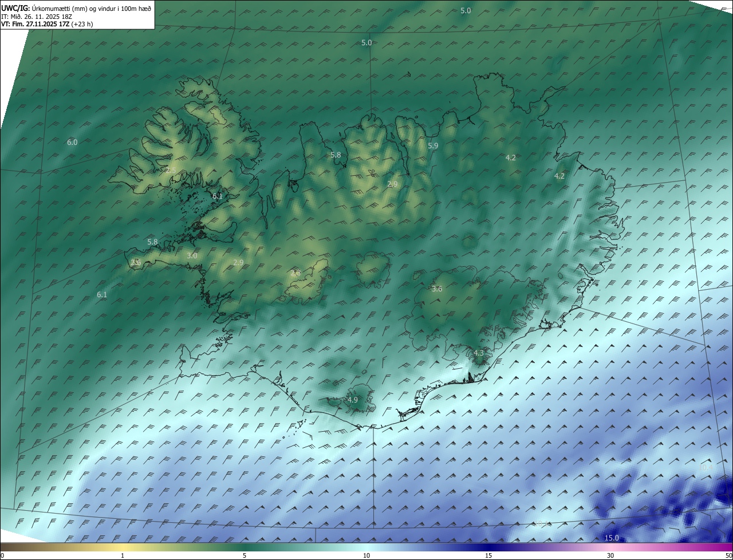Image resolution: width=733 pixels, height=560 pixels.
Task: Click the map value 6.0
Action: pyautogui.click(x=72, y=142)
